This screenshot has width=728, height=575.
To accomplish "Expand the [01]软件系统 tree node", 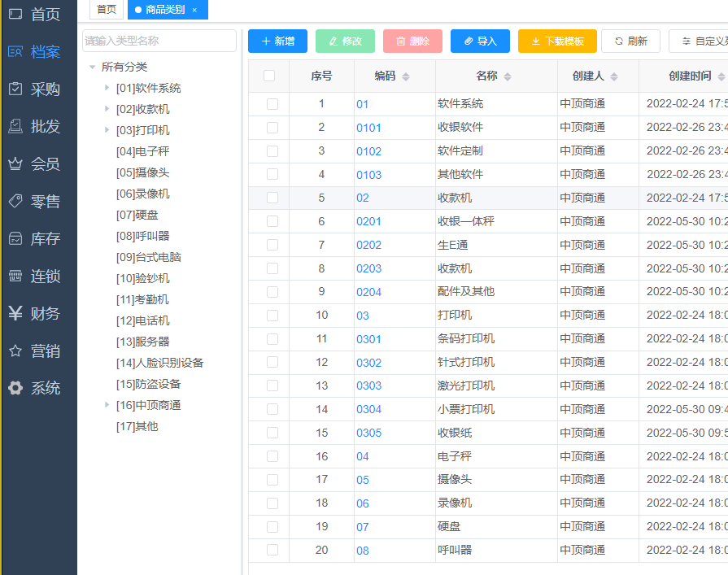I will click(107, 88).
